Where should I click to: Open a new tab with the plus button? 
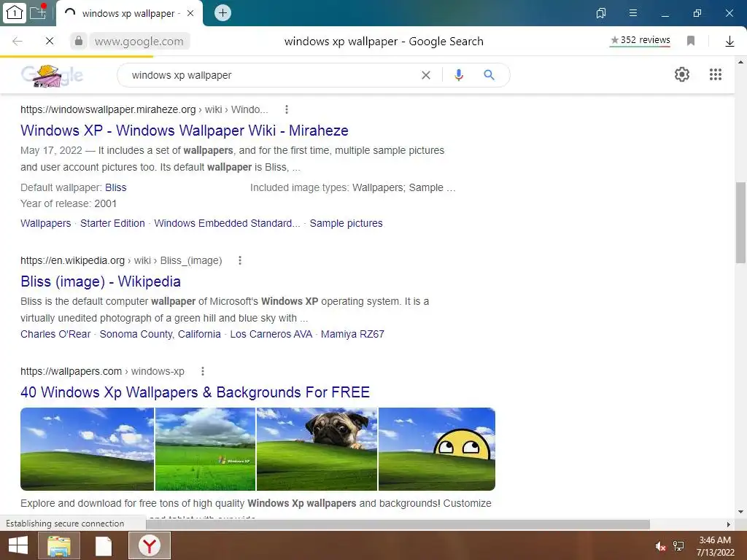(x=222, y=13)
